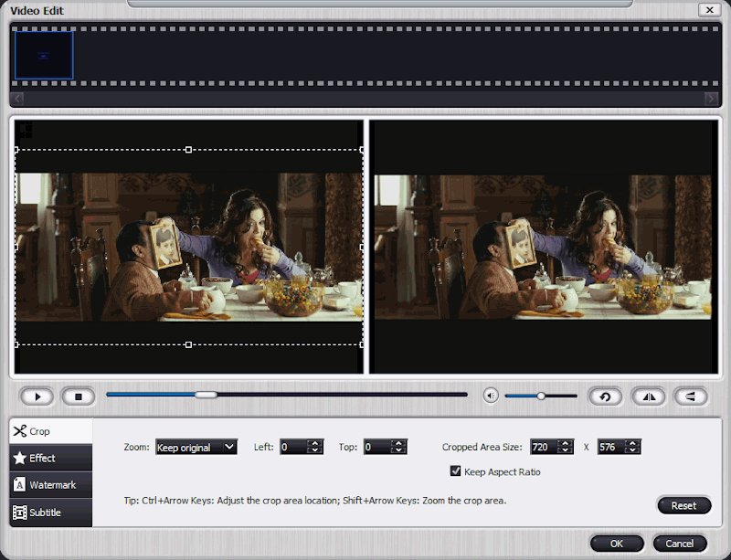The height and width of the screenshot is (560, 731).
Task: Decrease the cropped area width
Action: 566,451
